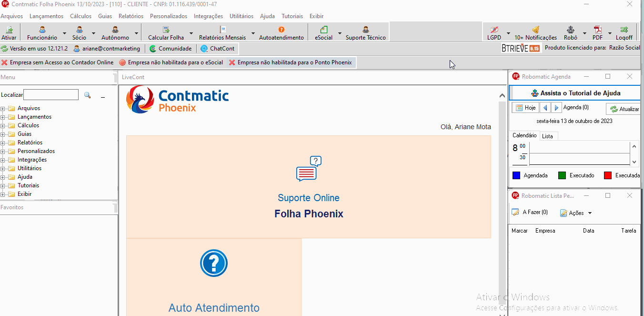Open Suporte Técnico toolbar button
The image size is (644, 316).
coord(366,33)
